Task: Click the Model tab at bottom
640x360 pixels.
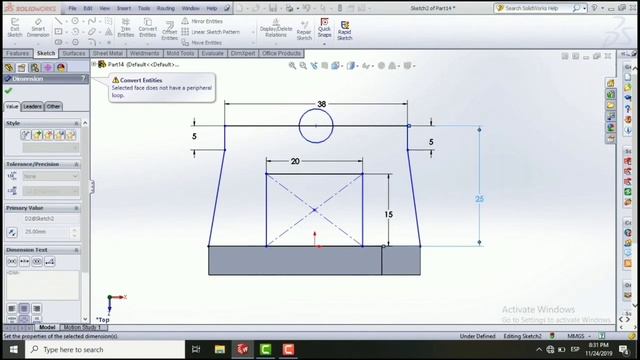Action: tap(47, 327)
